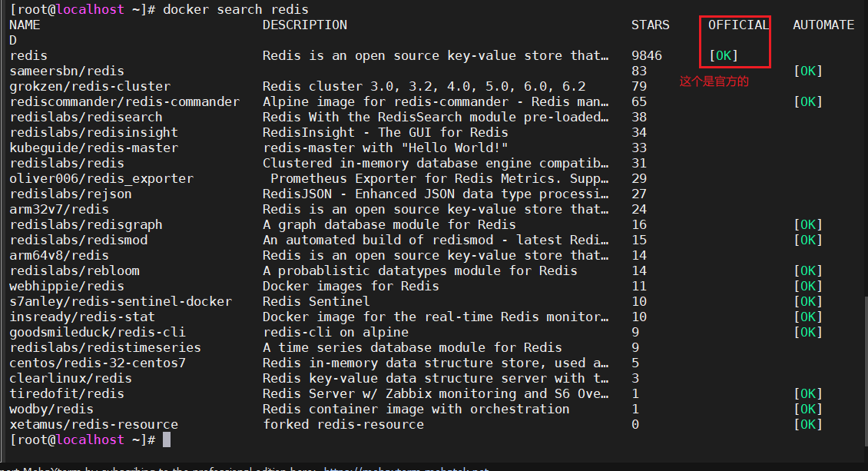The image size is (868, 471).
Task: Click the red Chinese annotation text
Action: click(714, 81)
